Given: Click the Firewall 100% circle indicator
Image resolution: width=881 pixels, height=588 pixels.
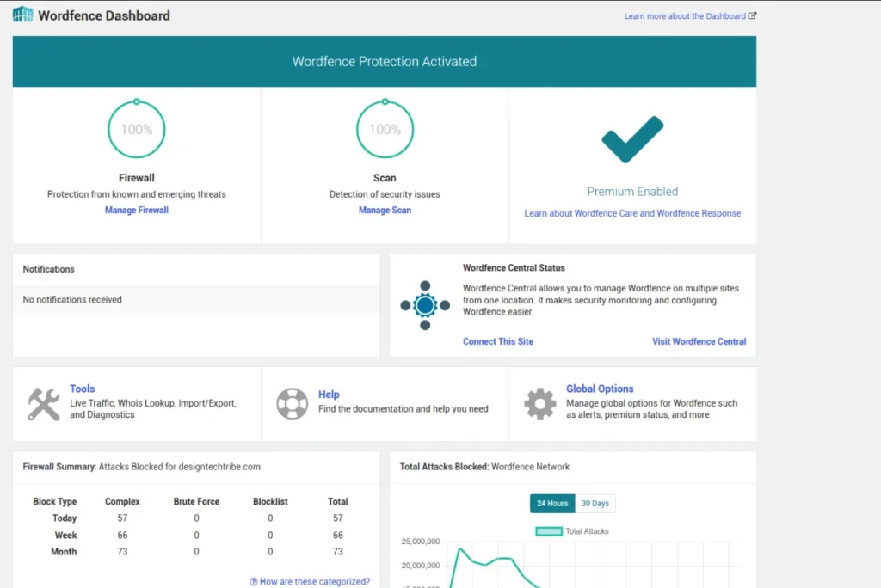Looking at the screenshot, I should point(137,129).
